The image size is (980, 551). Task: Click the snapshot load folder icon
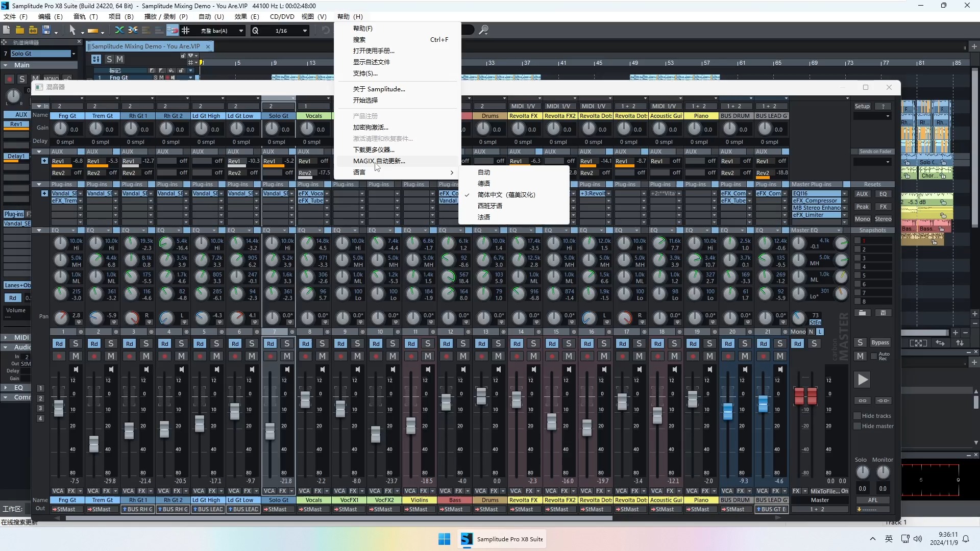pyautogui.click(x=862, y=313)
